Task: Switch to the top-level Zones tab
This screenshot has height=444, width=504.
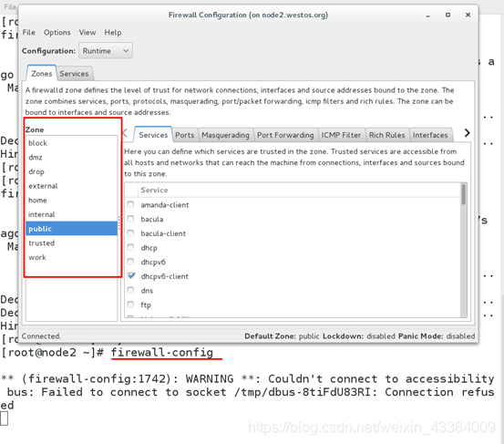Action: (41, 74)
